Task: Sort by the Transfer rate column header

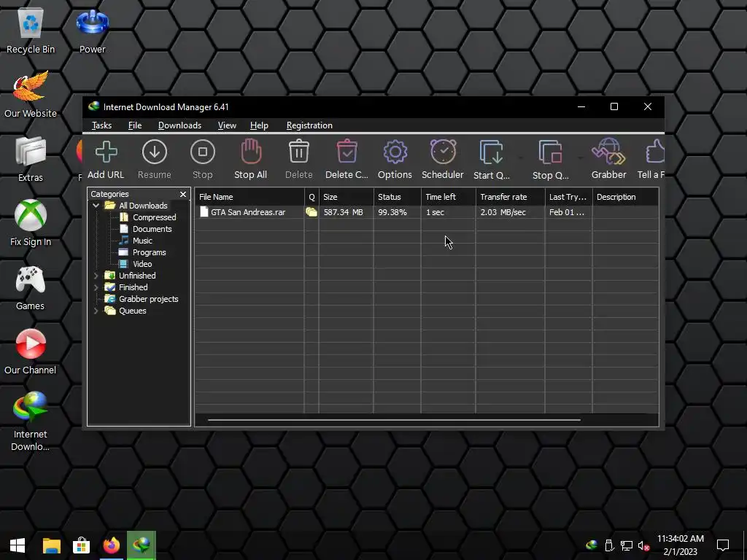Action: pos(510,197)
